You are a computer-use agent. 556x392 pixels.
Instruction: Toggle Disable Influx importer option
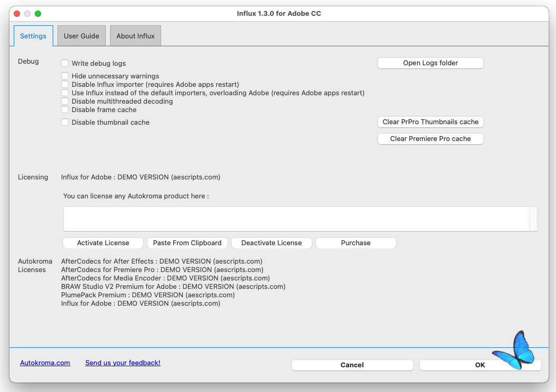pyautogui.click(x=65, y=84)
